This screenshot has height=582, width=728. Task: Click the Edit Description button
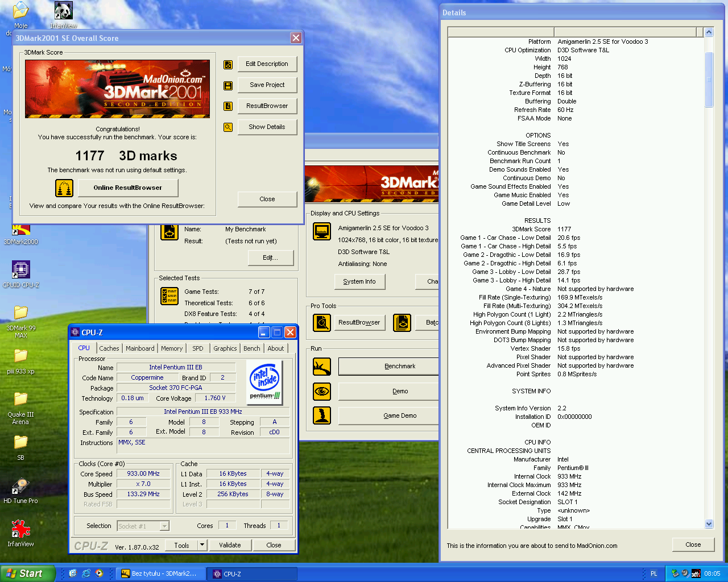pos(267,64)
